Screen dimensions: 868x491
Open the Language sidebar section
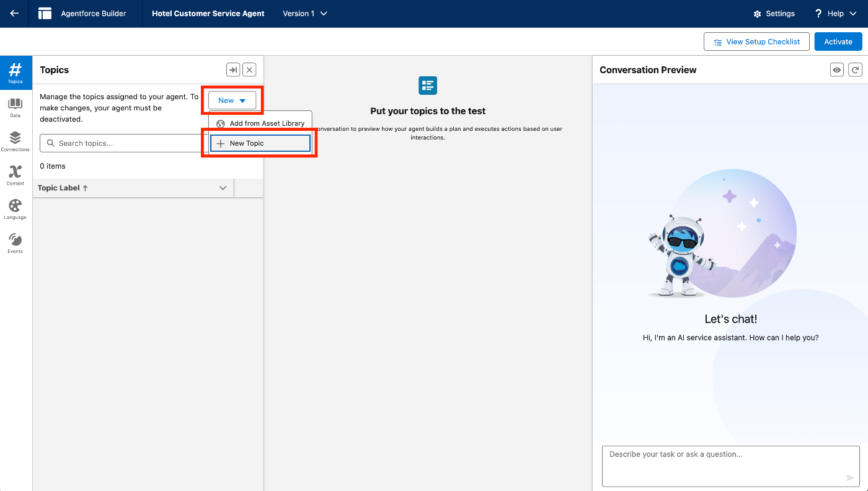tap(15, 210)
